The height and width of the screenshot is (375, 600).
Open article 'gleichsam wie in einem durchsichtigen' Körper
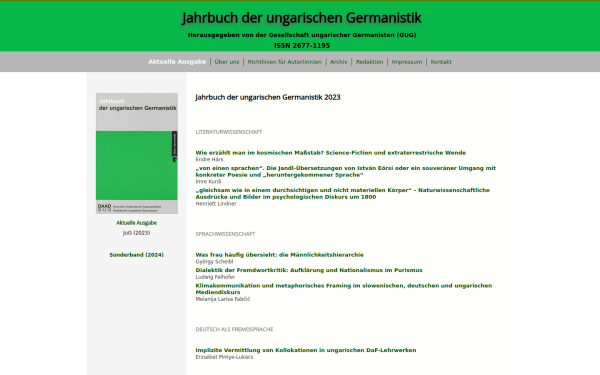(342, 193)
